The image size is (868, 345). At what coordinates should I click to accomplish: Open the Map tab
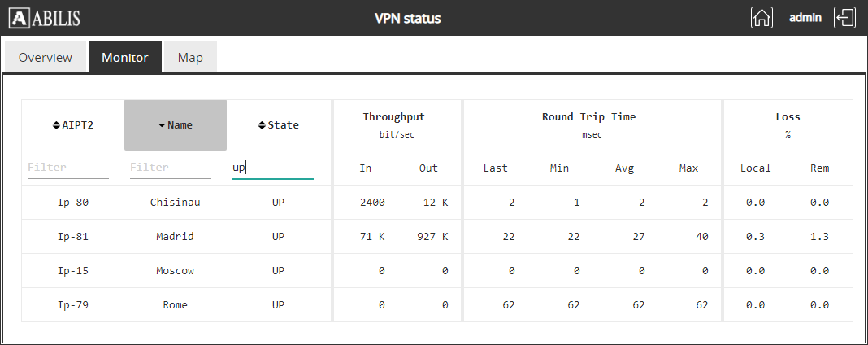(190, 58)
